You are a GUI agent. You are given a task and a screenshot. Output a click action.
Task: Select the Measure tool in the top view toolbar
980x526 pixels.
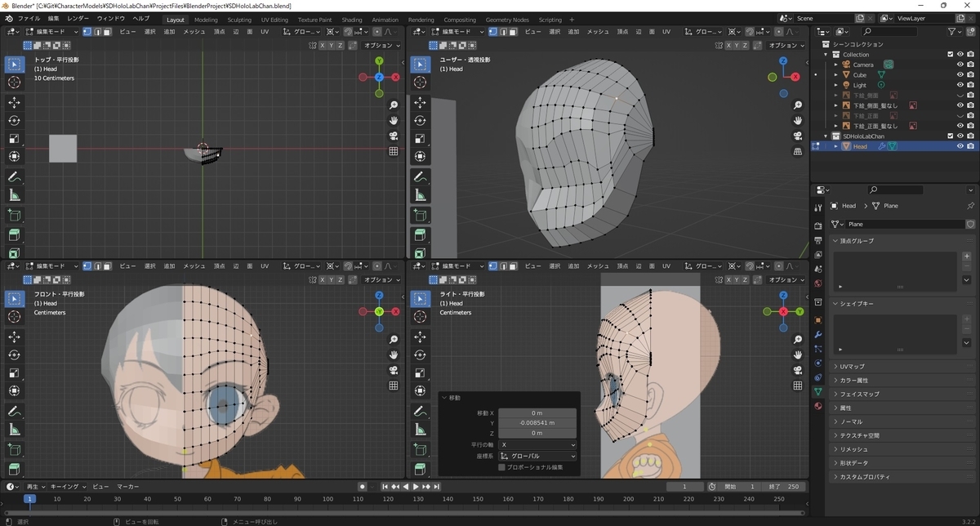click(15, 194)
